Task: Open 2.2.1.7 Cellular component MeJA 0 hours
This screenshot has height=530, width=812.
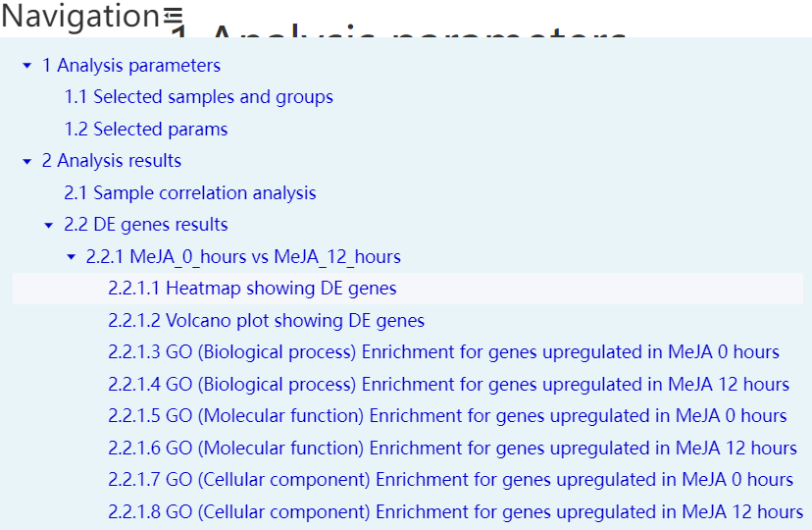Action: tap(450, 480)
